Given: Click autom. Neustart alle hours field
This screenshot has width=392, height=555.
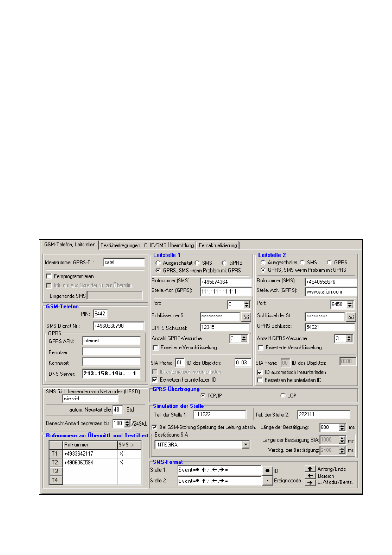Looking at the screenshot, I should [x=118, y=410].
